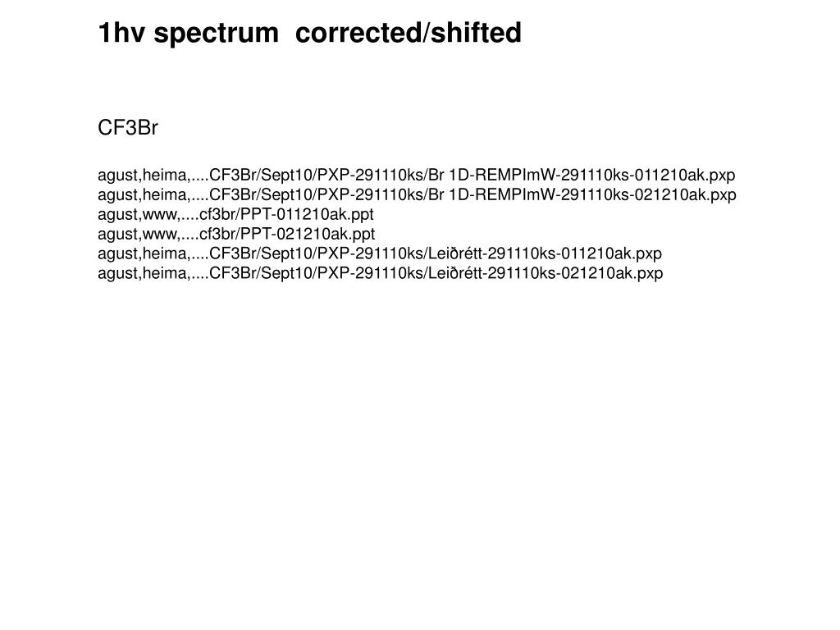Viewport: 840px width, 630px height.
Task: Click "Leiðrétt" in the last file path
Action: (x=456, y=274)
